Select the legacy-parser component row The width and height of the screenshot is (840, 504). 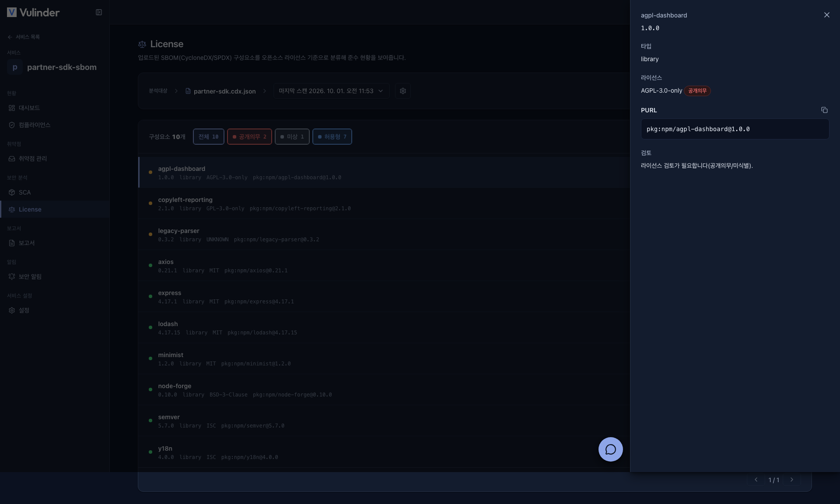(384, 235)
